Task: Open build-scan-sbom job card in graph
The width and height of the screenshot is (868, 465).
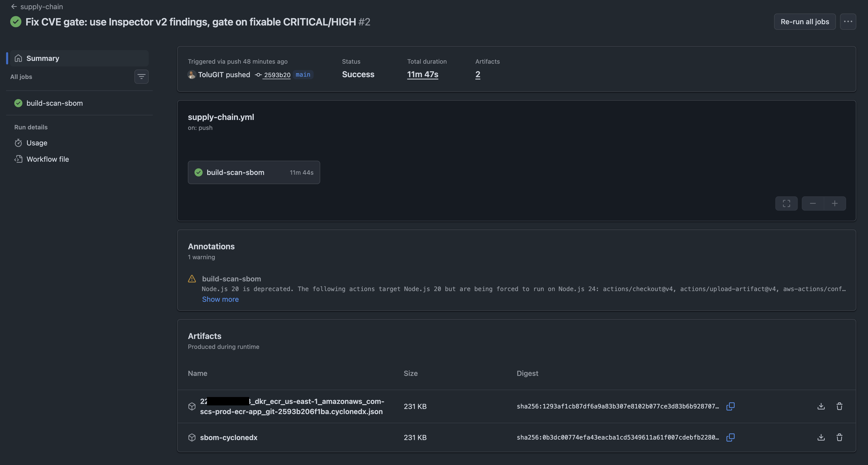Action: (x=254, y=172)
